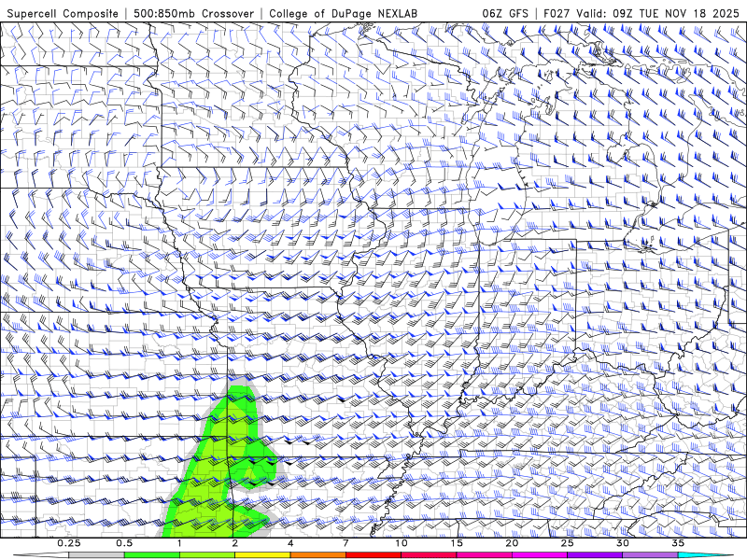Click the F027 Valid 09Z TUE NOV 18 2025 text
Screen dimensions: 747x560
(641, 14)
